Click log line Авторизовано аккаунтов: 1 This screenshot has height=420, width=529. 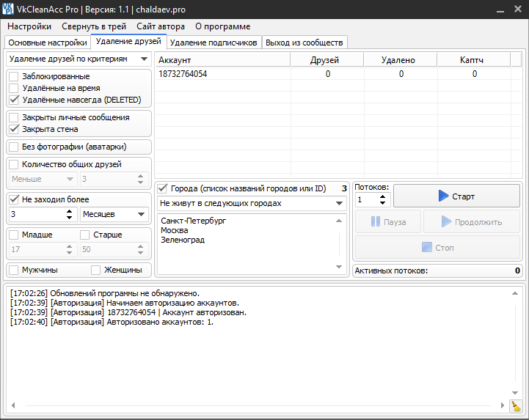pyautogui.click(x=112, y=322)
